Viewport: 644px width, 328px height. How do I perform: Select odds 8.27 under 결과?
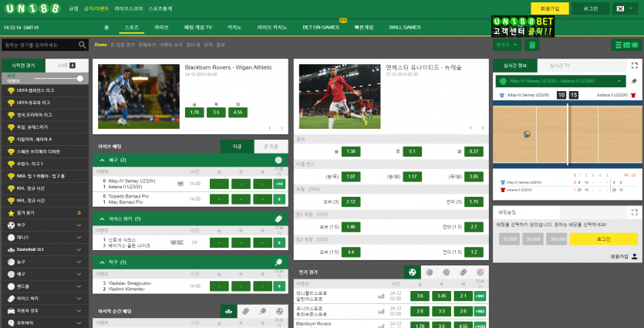click(474, 151)
